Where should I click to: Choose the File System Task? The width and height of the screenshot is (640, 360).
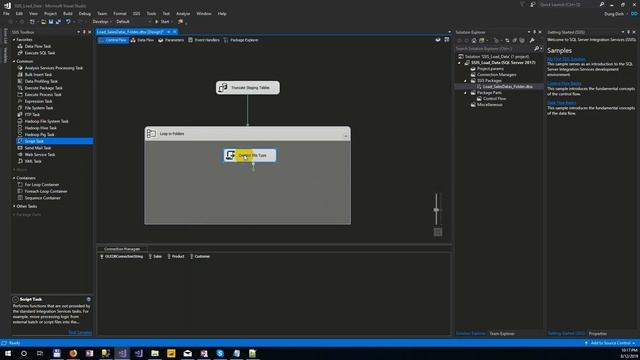39,108
